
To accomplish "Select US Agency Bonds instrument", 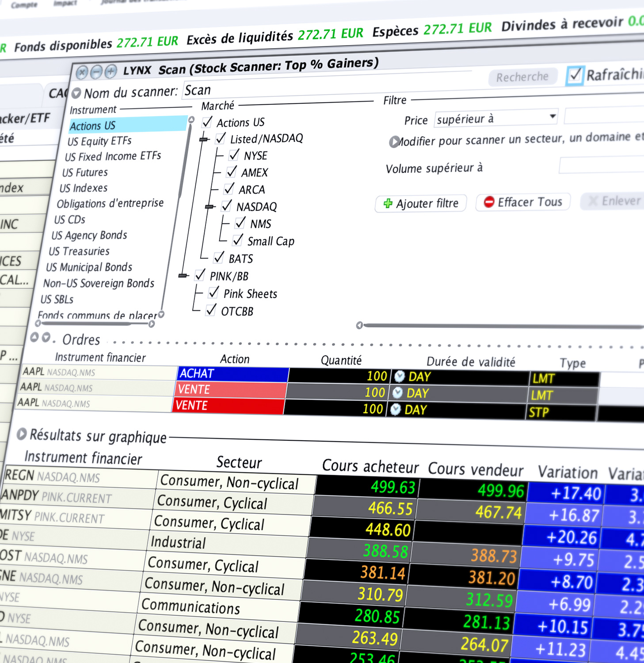I will pyautogui.click(x=90, y=235).
